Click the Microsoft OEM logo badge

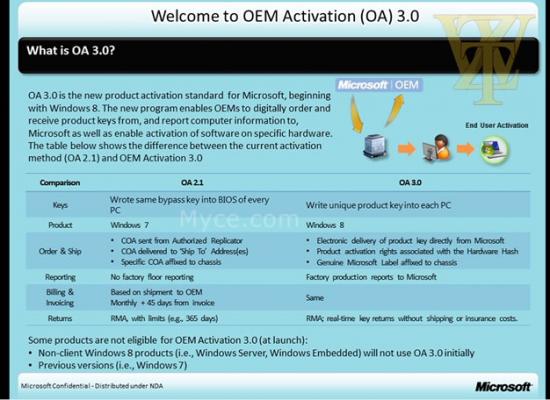click(379, 85)
